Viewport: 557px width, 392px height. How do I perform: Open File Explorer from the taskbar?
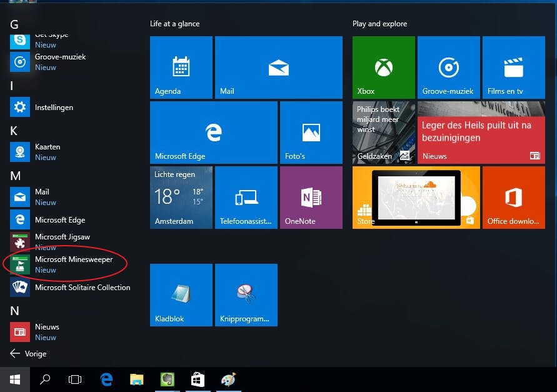click(137, 379)
